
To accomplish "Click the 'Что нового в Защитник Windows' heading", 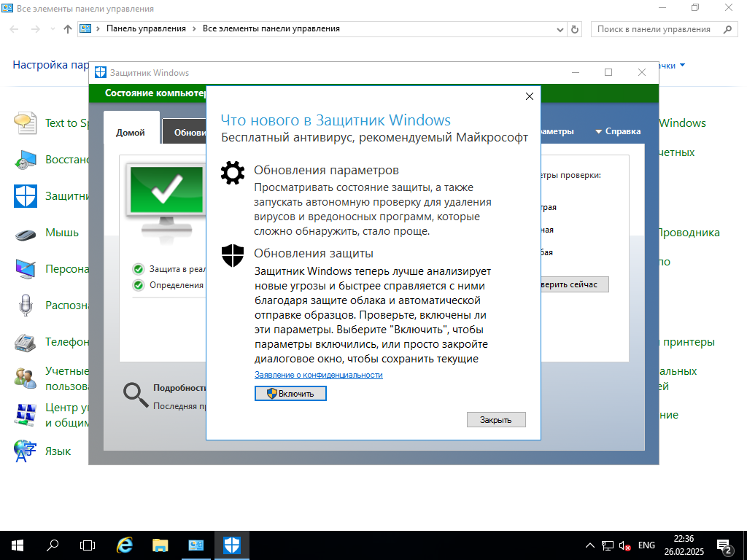I will tap(336, 120).
